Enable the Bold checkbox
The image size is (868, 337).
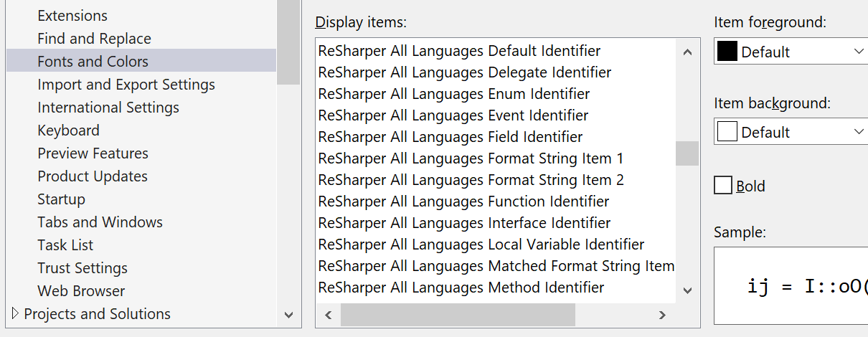tap(723, 186)
